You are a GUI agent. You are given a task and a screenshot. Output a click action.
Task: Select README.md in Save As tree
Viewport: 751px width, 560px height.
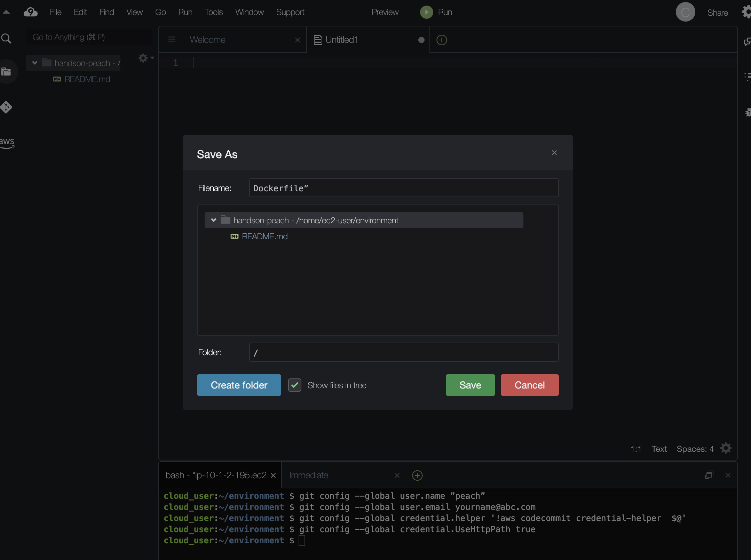tap(264, 237)
